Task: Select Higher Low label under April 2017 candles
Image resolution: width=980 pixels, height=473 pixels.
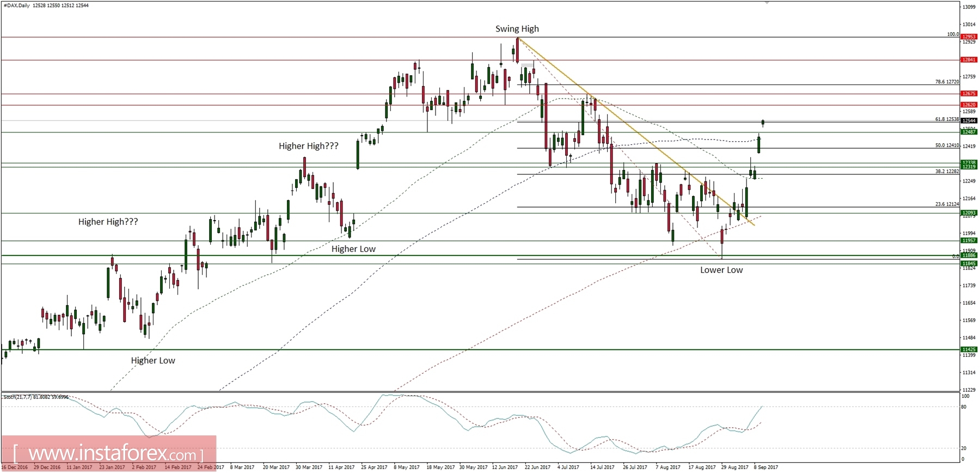Action: pos(353,249)
